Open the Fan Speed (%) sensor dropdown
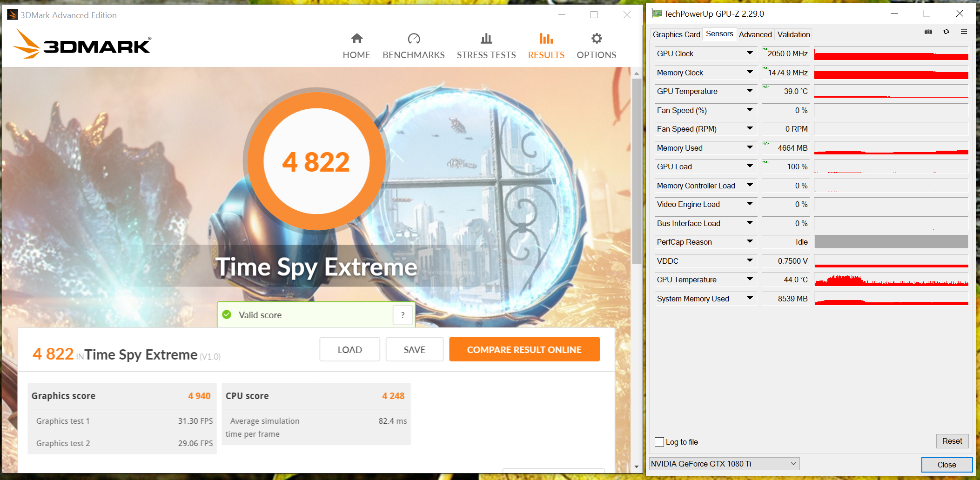 750,110
